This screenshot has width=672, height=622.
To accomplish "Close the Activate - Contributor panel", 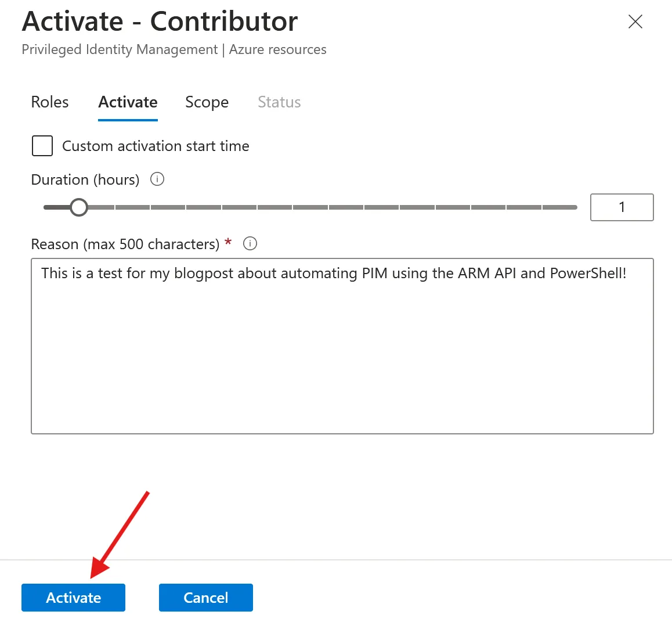I will pyautogui.click(x=635, y=22).
